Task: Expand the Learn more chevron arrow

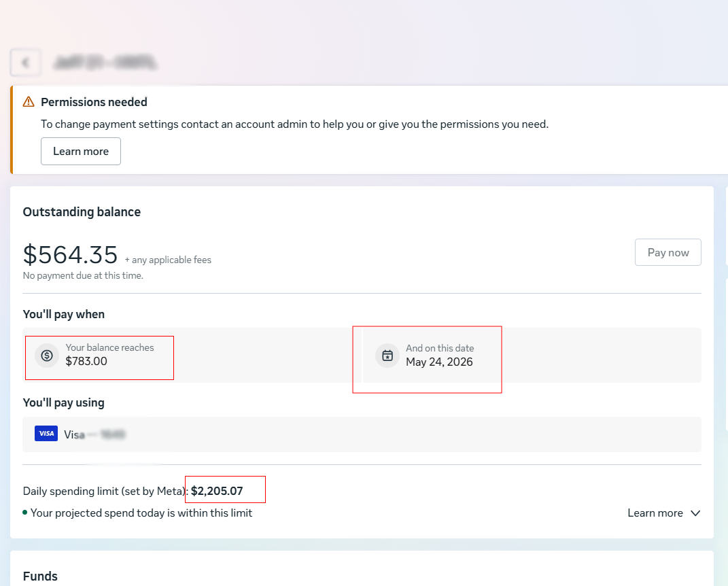Action: pyautogui.click(x=695, y=513)
